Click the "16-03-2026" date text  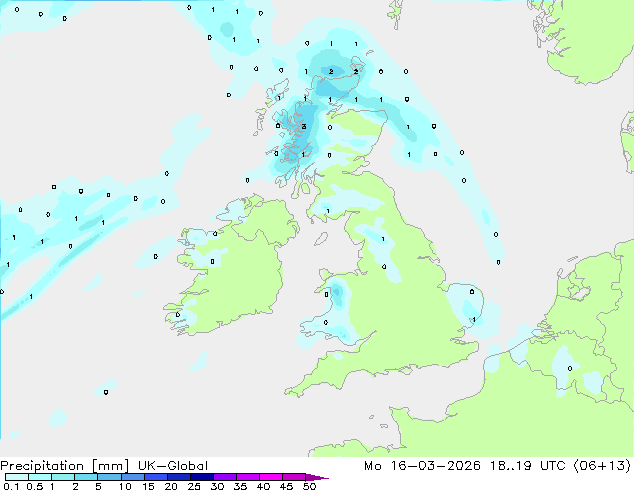pyautogui.click(x=435, y=466)
